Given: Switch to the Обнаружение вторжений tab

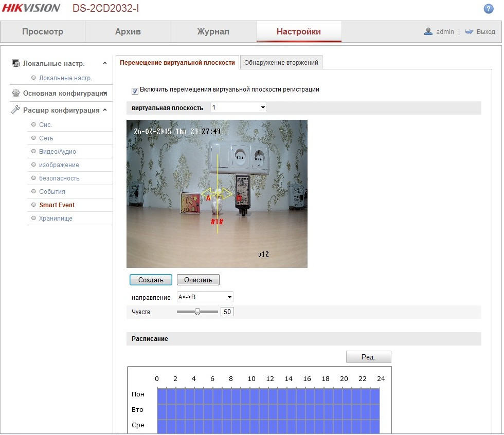Looking at the screenshot, I should pos(281,63).
